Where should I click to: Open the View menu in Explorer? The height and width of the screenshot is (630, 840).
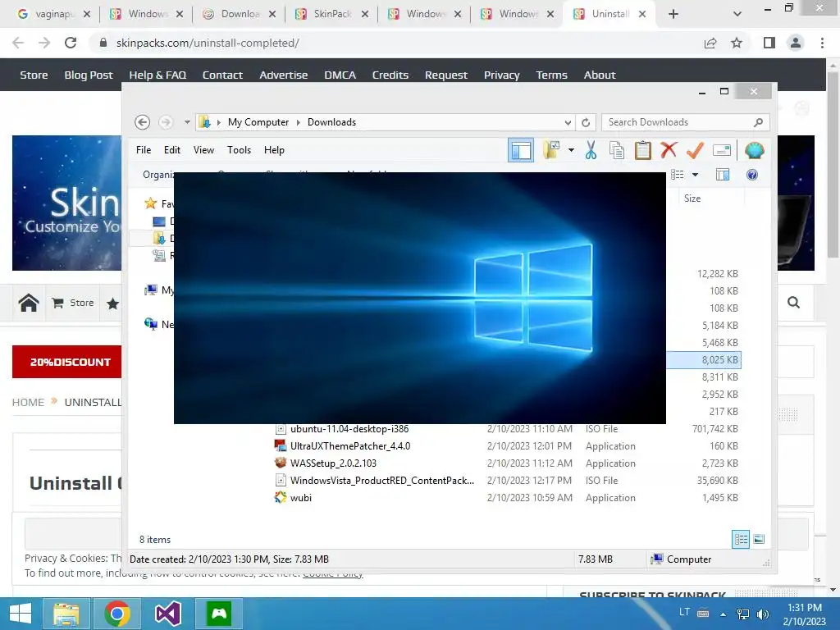click(x=203, y=150)
